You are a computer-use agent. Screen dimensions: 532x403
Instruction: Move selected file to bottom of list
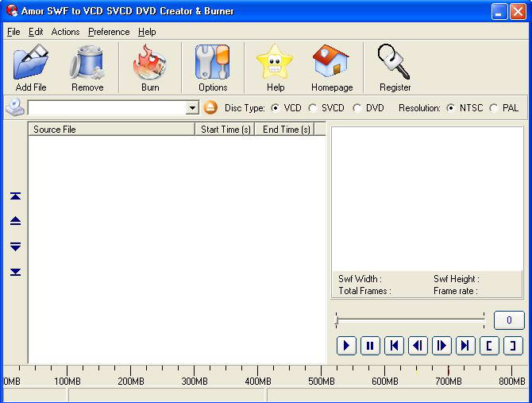[15, 272]
